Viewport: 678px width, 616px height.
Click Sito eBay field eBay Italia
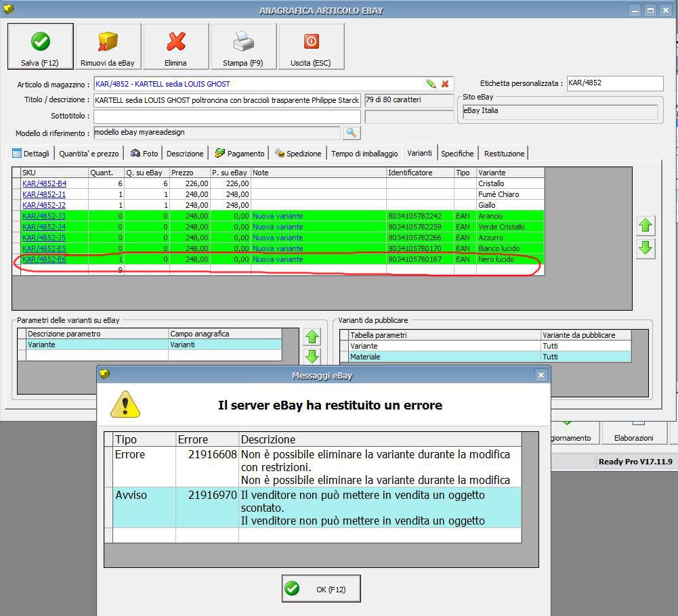coord(560,111)
